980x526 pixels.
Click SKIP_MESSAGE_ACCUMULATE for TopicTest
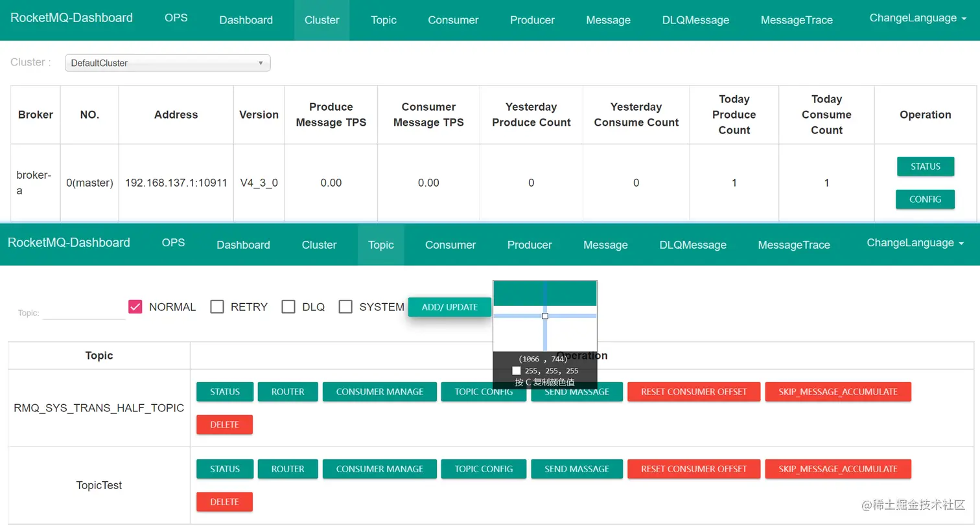[x=838, y=469]
